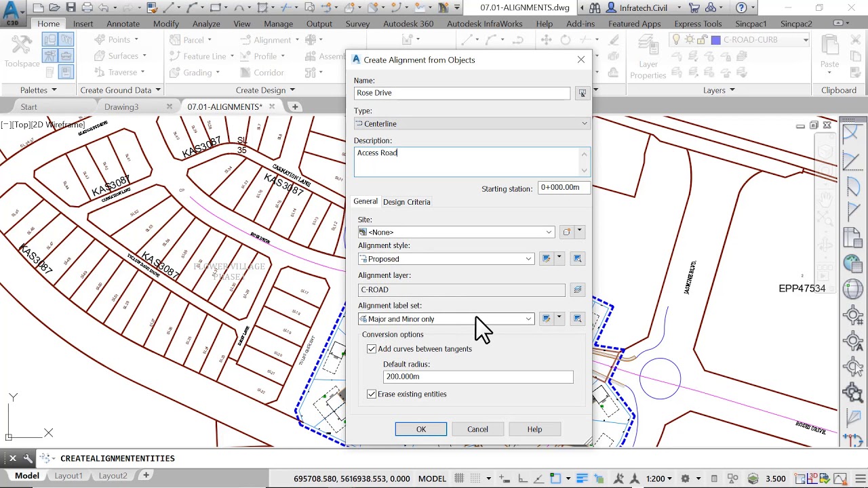Open the Infratech.Civil account menu
The width and height of the screenshot is (868, 488).
[x=643, y=8]
